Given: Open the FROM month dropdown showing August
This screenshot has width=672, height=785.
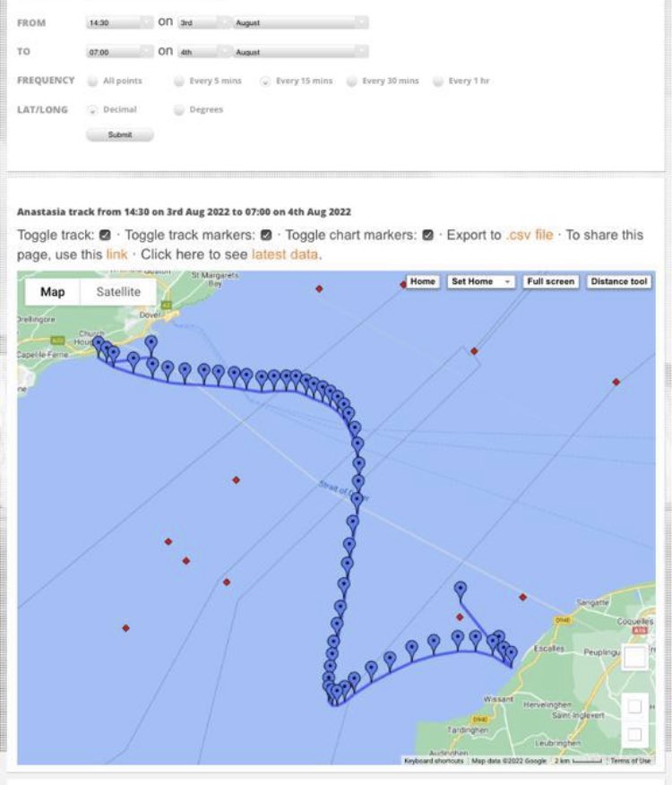Looking at the screenshot, I should point(300,22).
